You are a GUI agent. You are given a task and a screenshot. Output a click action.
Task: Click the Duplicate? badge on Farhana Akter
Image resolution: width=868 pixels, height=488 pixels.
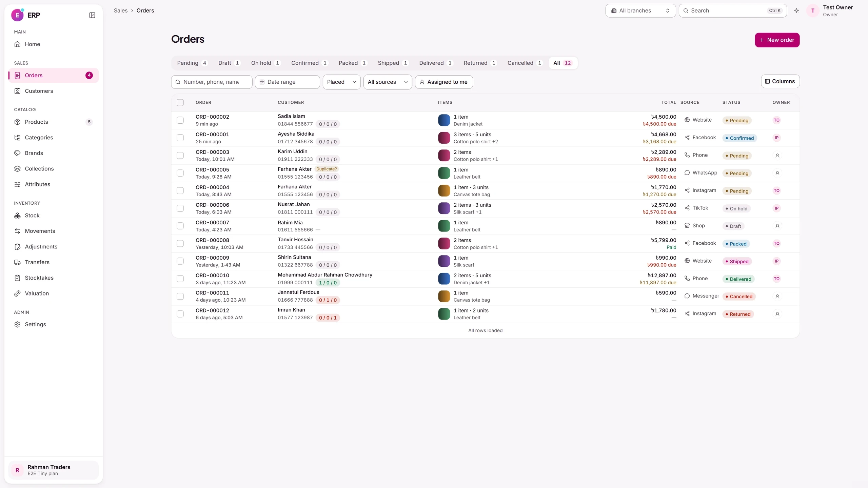point(327,169)
